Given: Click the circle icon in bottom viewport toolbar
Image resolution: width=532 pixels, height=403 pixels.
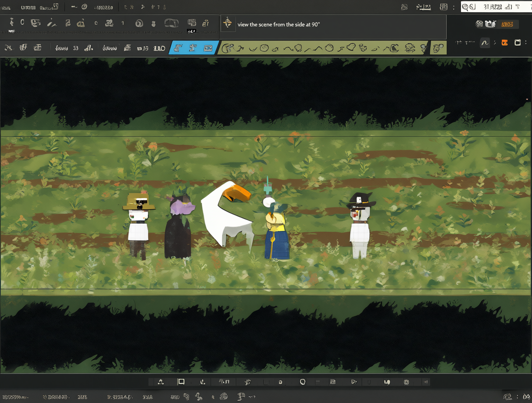Looking at the screenshot, I should click(x=303, y=382).
